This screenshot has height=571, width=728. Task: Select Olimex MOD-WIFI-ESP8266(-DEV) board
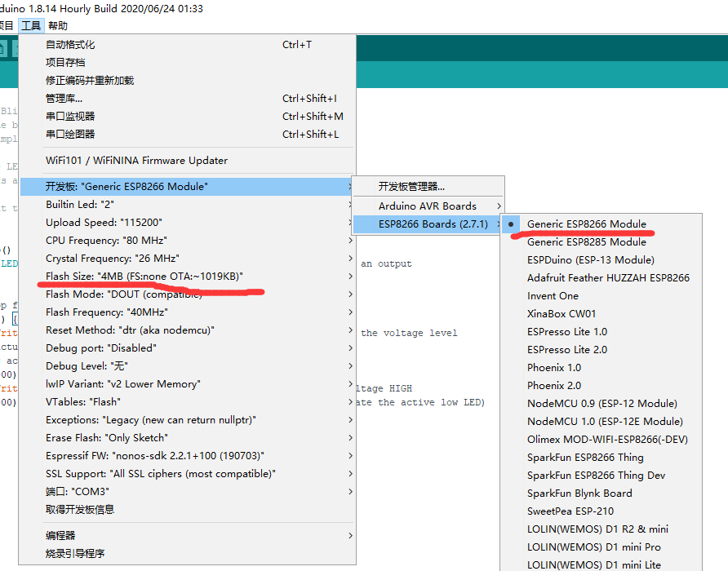point(601,440)
